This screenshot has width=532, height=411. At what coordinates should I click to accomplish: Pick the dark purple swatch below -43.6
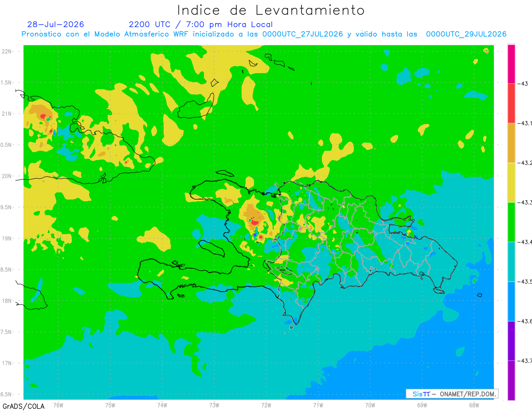tap(511, 341)
